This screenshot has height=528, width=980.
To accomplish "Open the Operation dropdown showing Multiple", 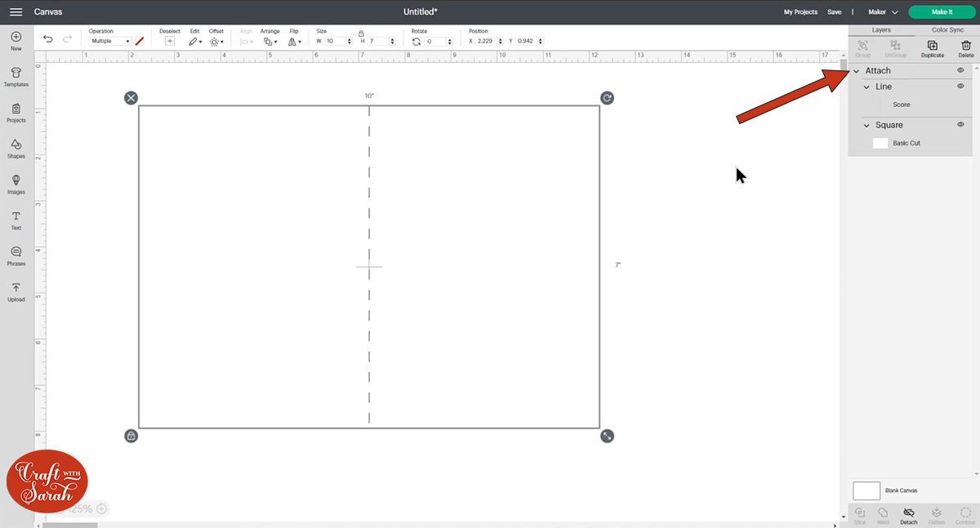I will (110, 41).
